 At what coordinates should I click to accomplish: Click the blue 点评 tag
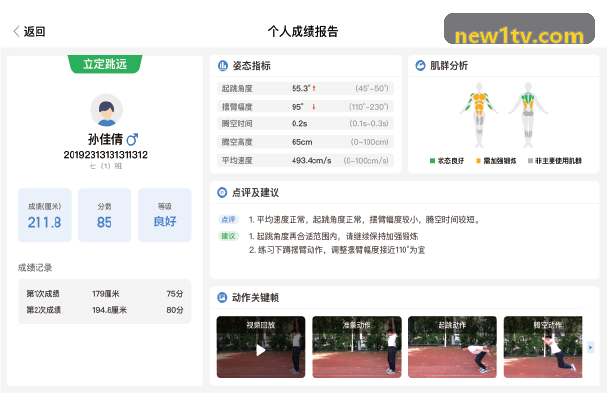pyautogui.click(x=228, y=220)
